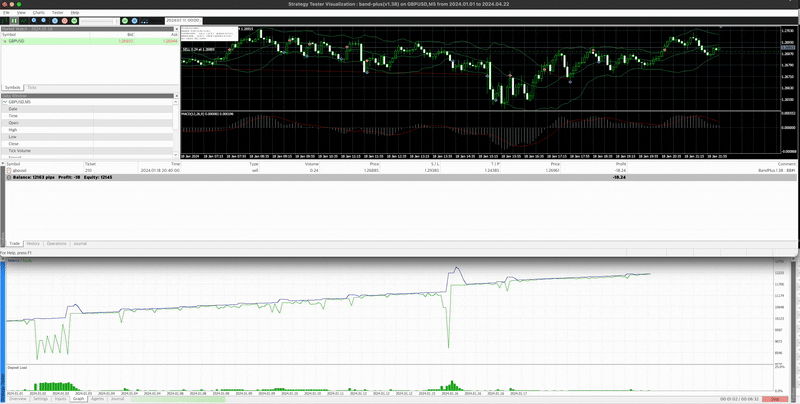Viewport: 800px width, 404px height.
Task: Click the Ticket column header
Action: coord(90,164)
